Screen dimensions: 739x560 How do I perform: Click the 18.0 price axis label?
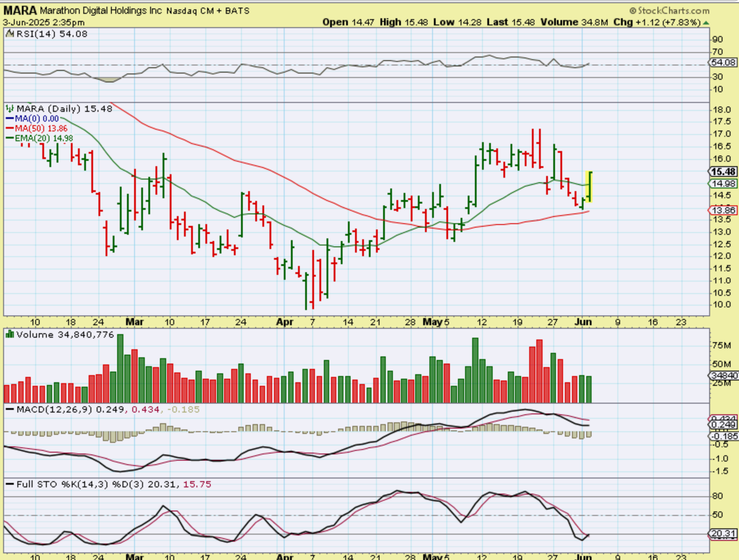coord(722,110)
